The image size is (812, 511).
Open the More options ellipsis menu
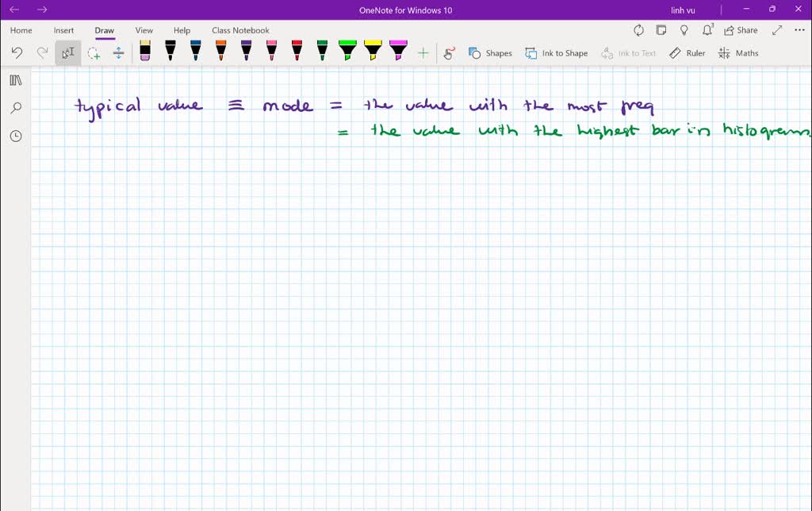tap(799, 30)
